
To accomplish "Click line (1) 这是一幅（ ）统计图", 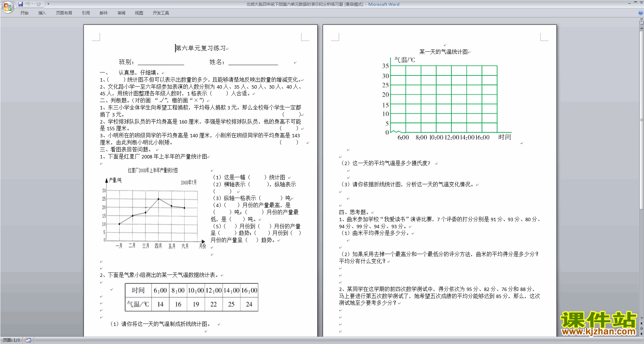I will click(249, 178).
